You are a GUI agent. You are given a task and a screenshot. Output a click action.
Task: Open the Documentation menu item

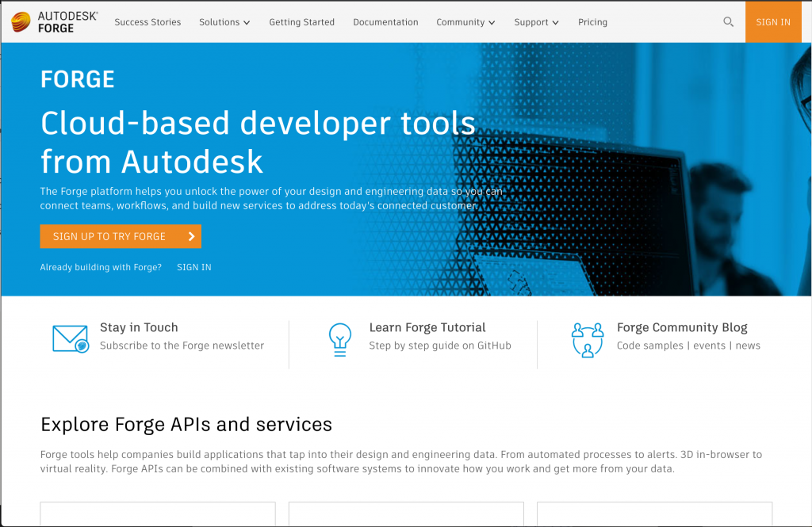pos(385,22)
